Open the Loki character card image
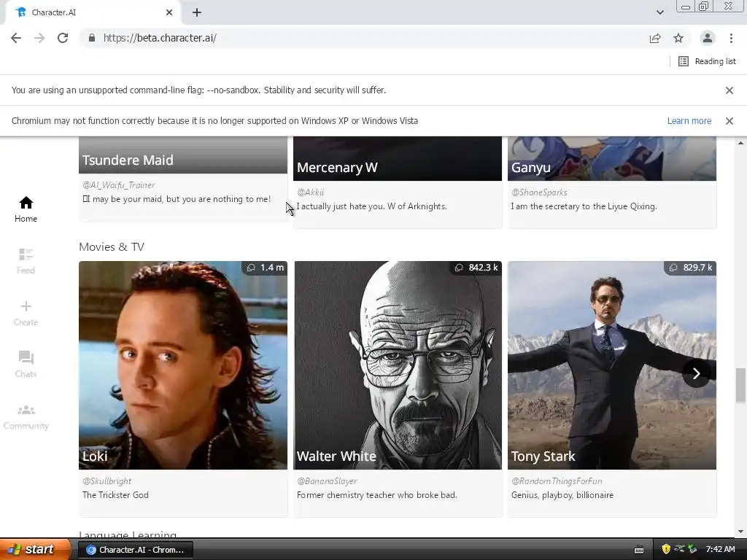This screenshot has height=560, width=747. coord(183,365)
